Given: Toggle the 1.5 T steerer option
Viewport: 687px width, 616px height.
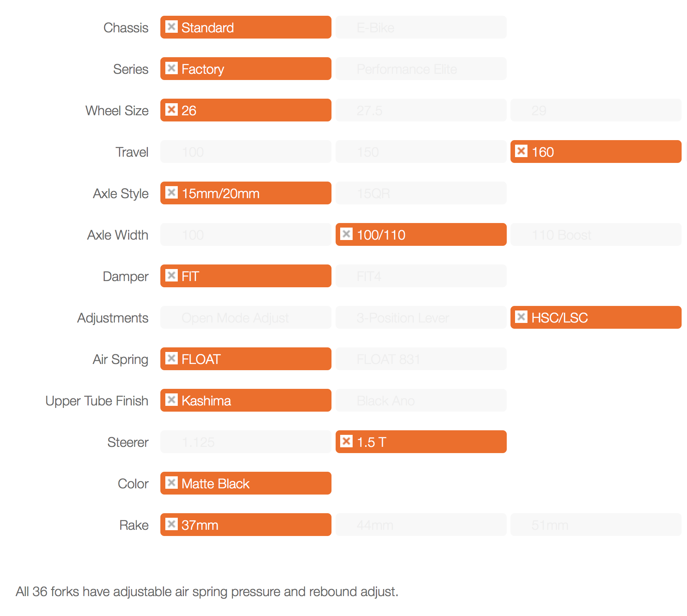Looking at the screenshot, I should click(421, 442).
